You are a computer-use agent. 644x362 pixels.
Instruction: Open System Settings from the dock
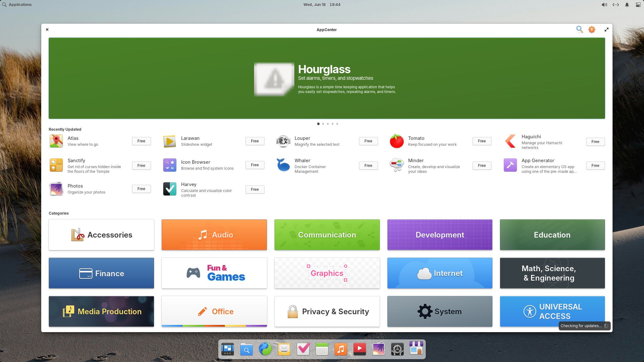[397, 349]
